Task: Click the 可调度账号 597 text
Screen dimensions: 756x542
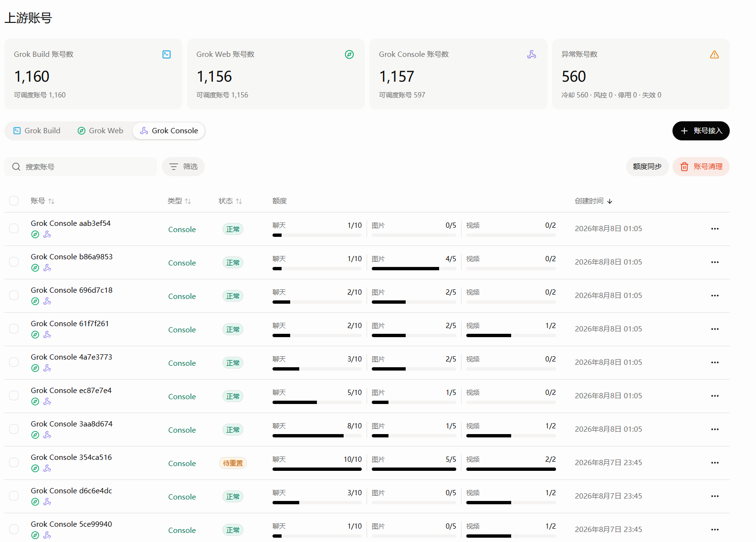Action: [x=402, y=95]
